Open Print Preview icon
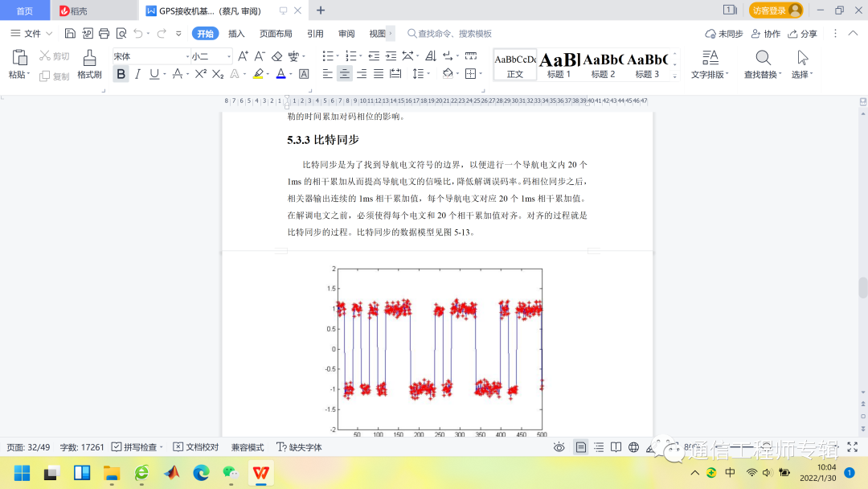The width and height of the screenshot is (868, 489). pos(121,34)
